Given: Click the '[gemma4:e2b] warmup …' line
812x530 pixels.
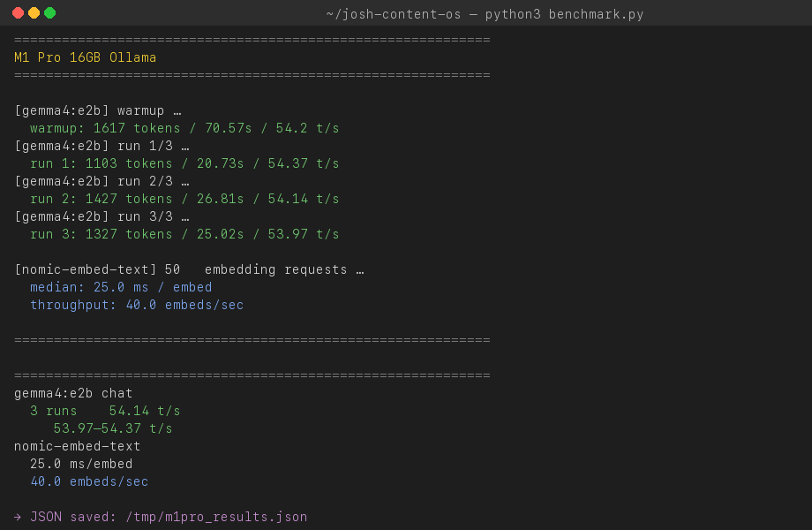Looking at the screenshot, I should click(x=98, y=111).
